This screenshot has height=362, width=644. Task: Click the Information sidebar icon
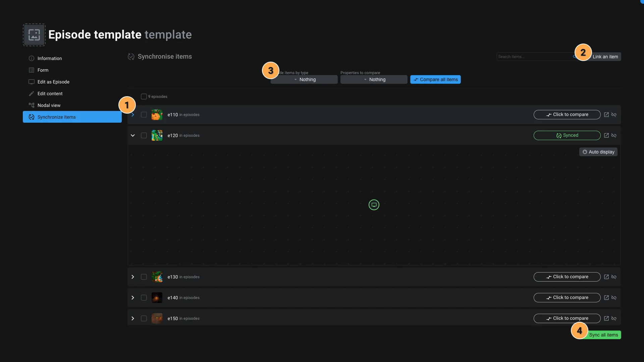(x=32, y=58)
